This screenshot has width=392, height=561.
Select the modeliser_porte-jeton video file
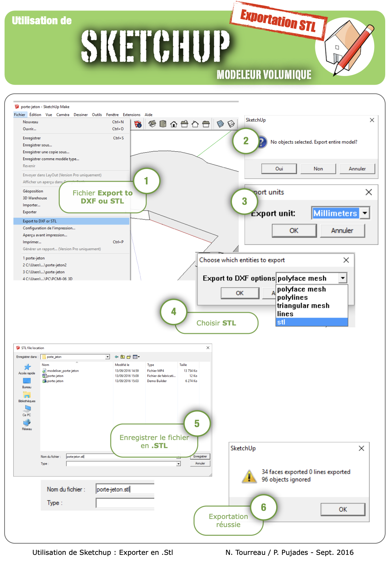[60, 371]
